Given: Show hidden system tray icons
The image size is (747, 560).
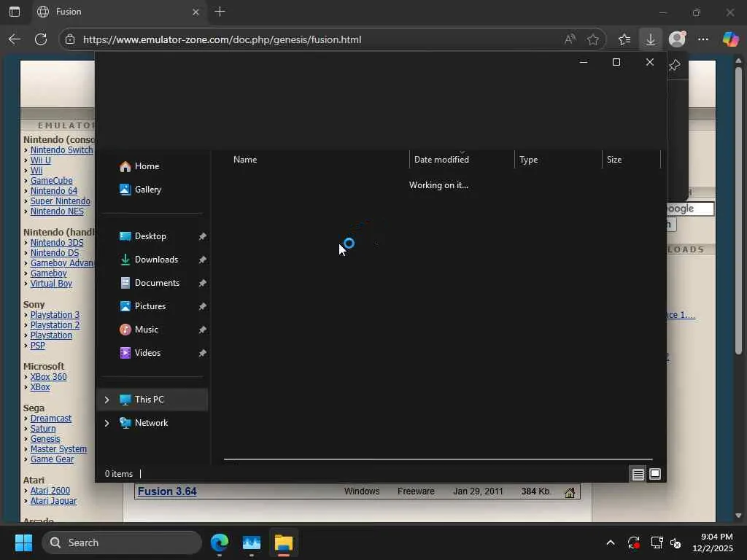Looking at the screenshot, I should pos(611,542).
